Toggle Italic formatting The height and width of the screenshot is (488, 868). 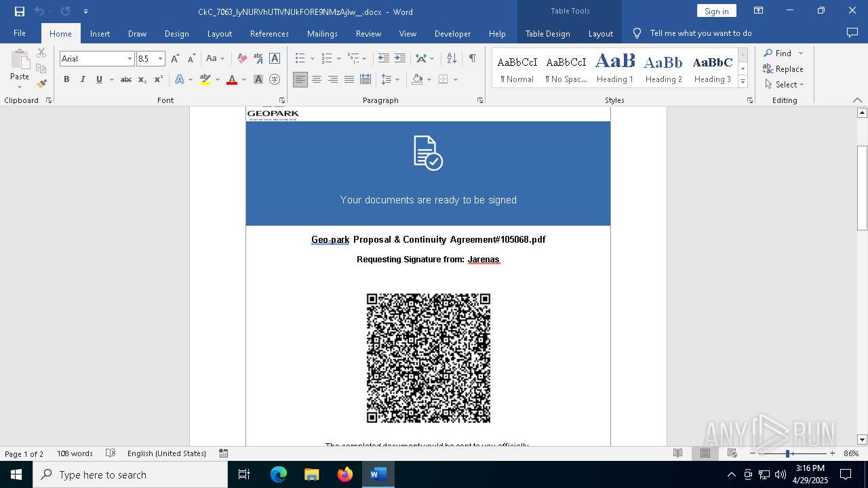pyautogui.click(x=83, y=79)
